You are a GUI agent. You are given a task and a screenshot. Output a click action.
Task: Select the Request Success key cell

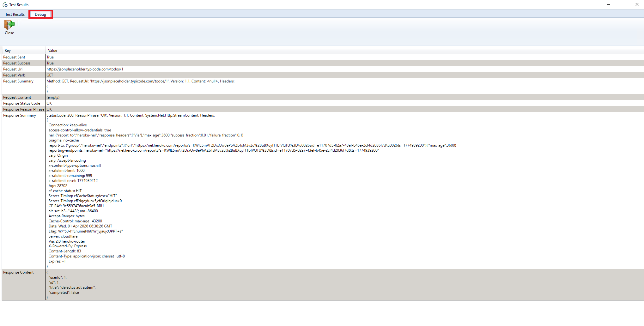click(24, 63)
